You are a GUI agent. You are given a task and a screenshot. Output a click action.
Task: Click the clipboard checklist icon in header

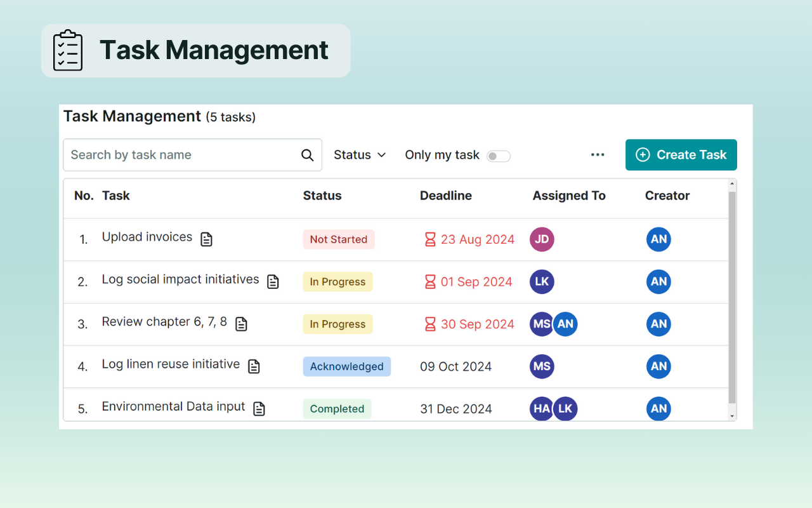(68, 50)
